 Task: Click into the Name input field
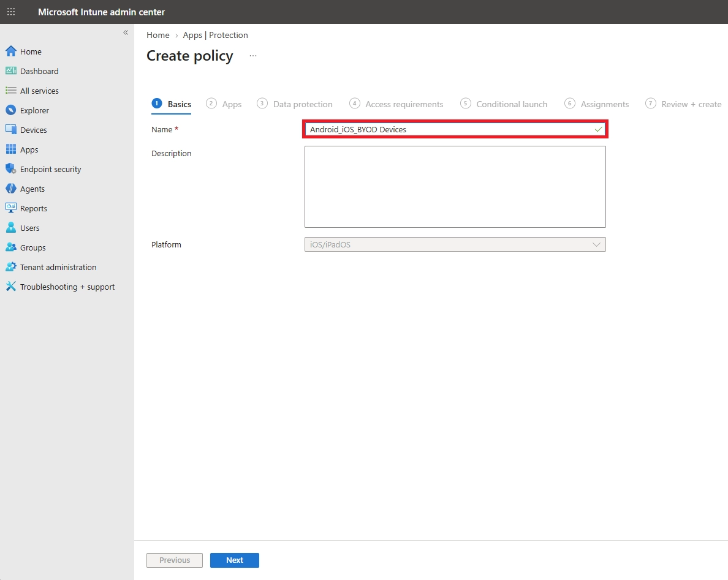[x=455, y=129]
